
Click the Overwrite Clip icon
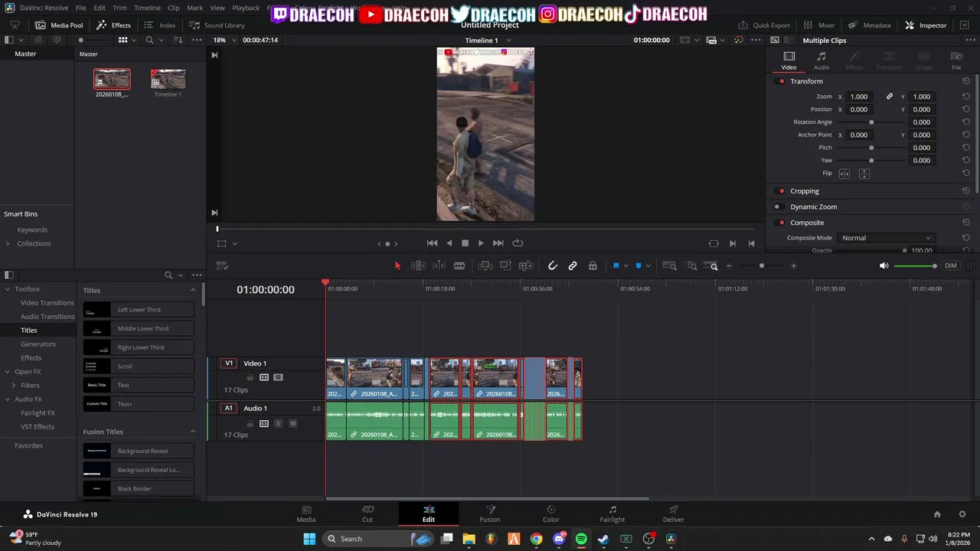505,266
